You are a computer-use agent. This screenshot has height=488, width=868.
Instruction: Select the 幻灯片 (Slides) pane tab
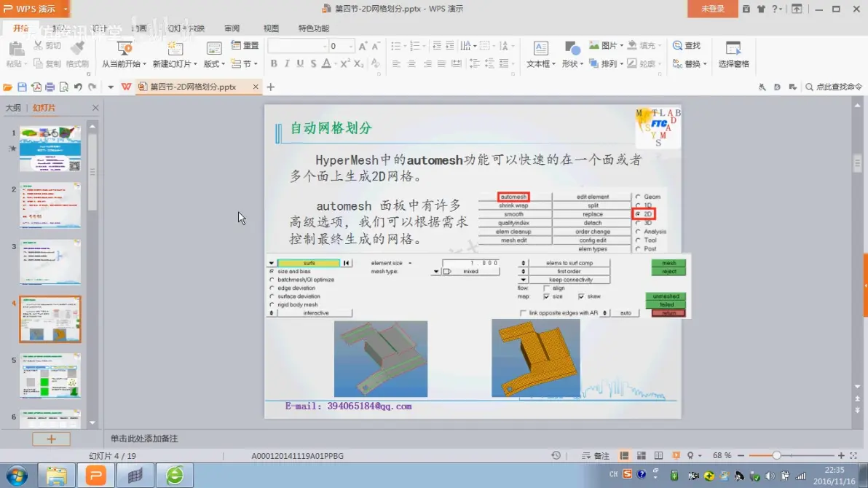44,108
